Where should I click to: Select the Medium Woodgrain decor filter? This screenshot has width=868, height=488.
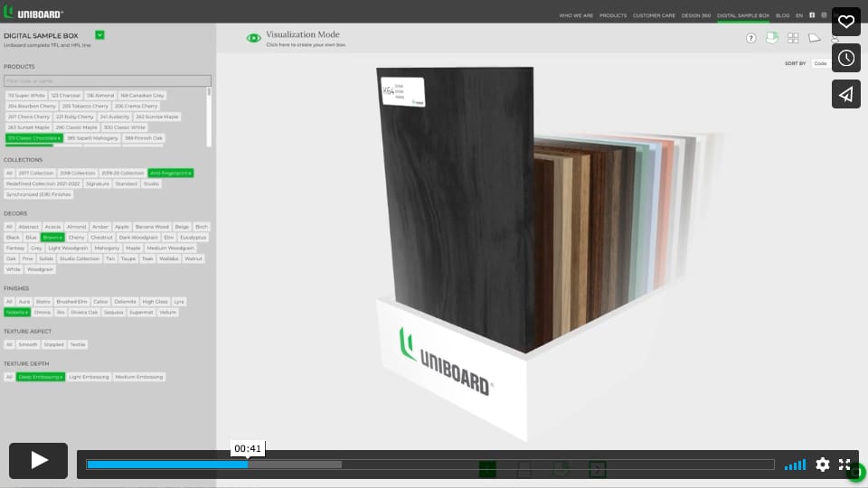tap(170, 249)
